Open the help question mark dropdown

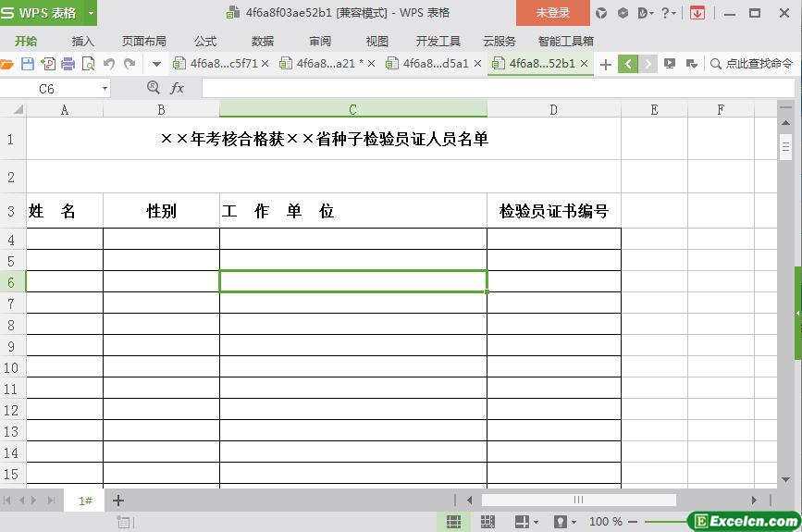[668, 13]
